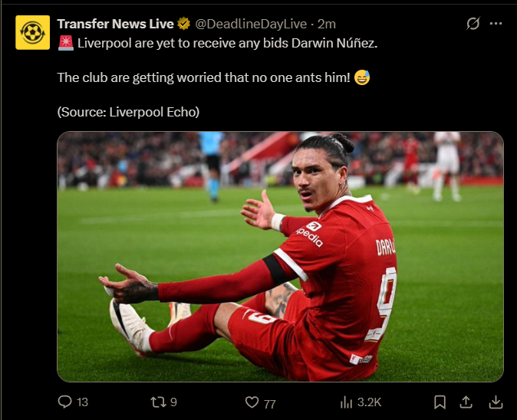
Task: Open the Darwin Núñez photo
Action: click(x=280, y=257)
